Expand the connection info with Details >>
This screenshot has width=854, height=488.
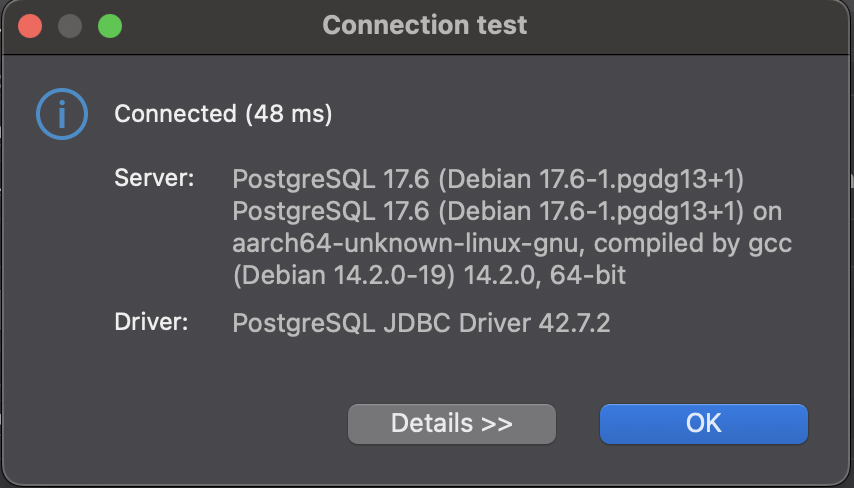tap(452, 424)
